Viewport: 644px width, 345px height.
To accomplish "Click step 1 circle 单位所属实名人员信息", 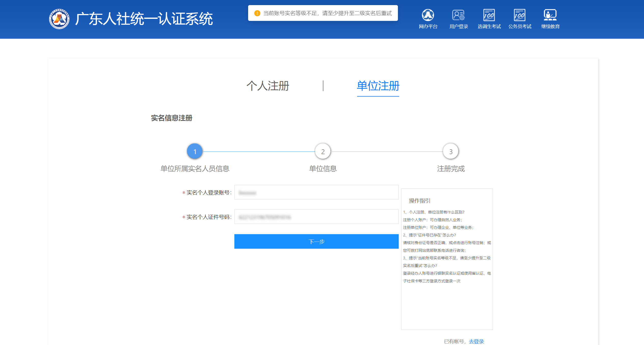I will point(195,151).
